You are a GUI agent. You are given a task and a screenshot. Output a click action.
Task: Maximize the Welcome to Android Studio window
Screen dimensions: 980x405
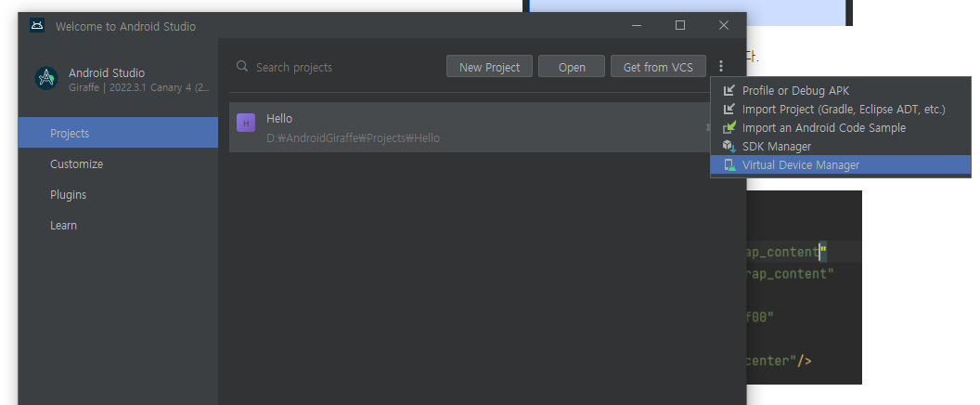680,26
